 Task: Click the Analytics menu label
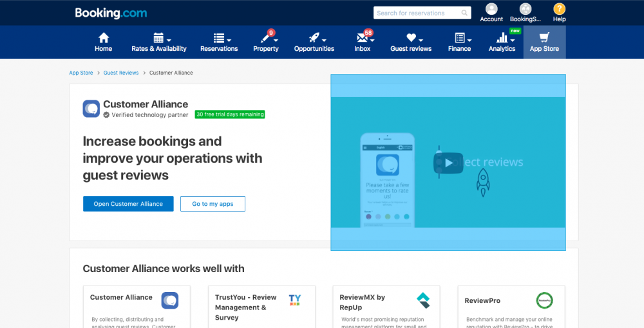(x=502, y=49)
